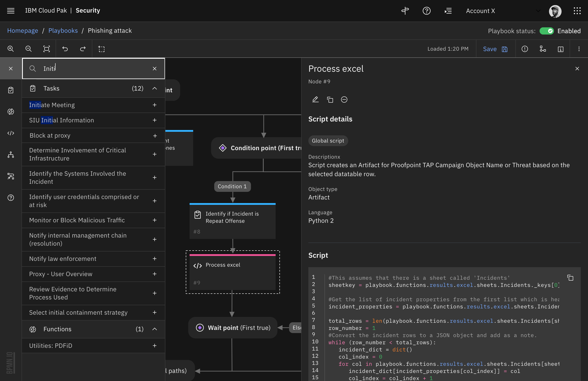The image size is (588, 381).
Task: Undo the last canvas change
Action: point(65,49)
